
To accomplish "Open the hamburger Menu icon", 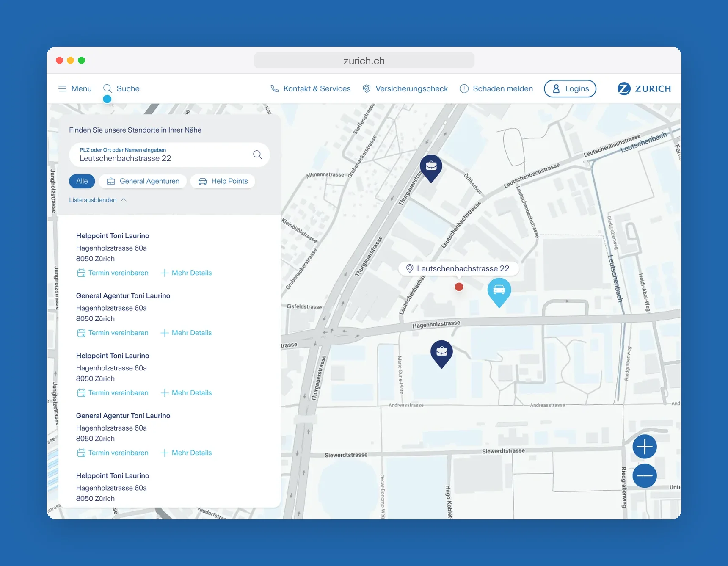I will click(x=62, y=88).
